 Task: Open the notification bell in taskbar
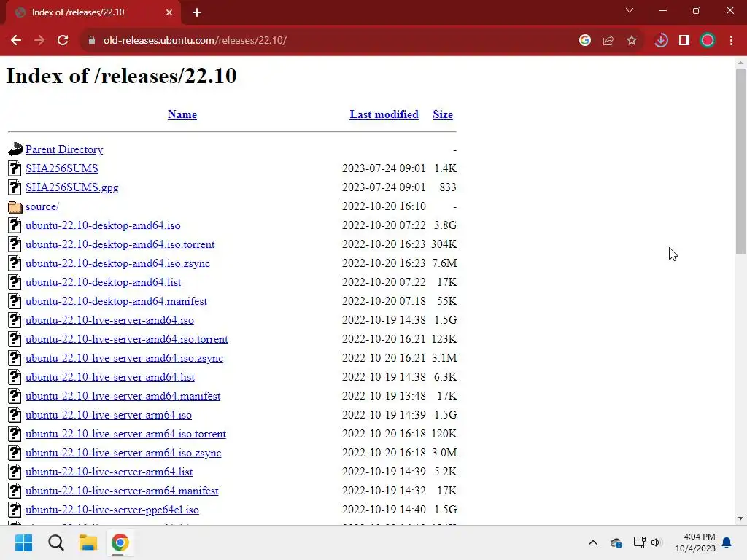click(727, 542)
